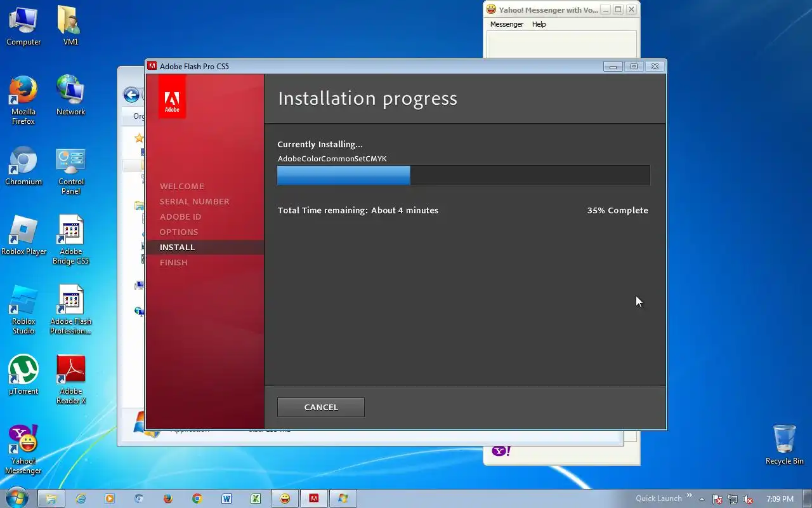Show hidden tray icons arrow
The height and width of the screenshot is (508, 812).
click(702, 499)
